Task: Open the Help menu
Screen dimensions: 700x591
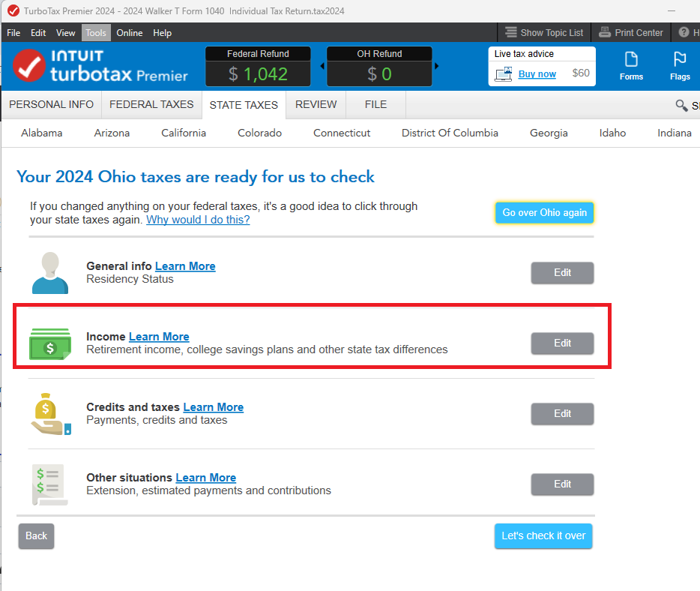Action: pyautogui.click(x=162, y=32)
